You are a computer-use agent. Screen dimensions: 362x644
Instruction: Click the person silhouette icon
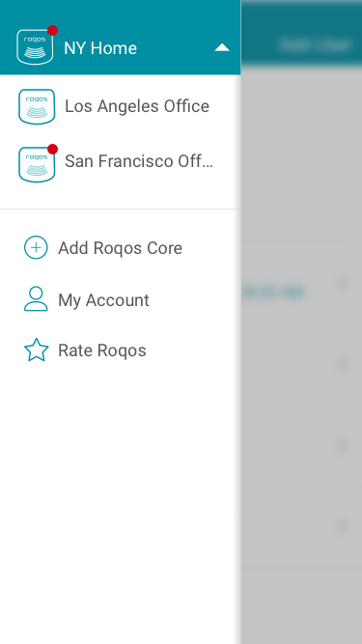[x=36, y=298]
